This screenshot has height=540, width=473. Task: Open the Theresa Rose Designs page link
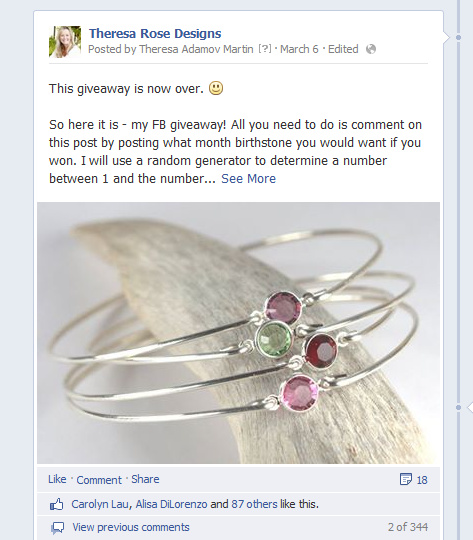(x=155, y=33)
